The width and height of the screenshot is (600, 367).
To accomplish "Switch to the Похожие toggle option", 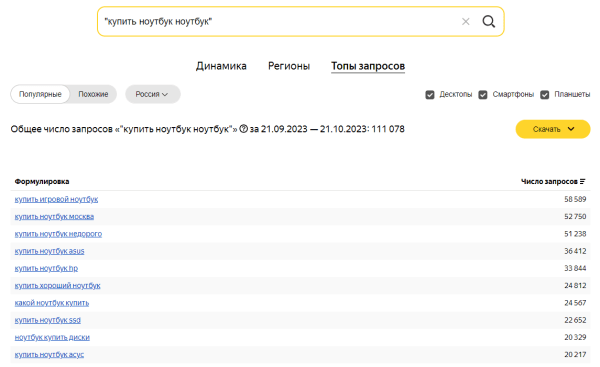I will point(93,94).
